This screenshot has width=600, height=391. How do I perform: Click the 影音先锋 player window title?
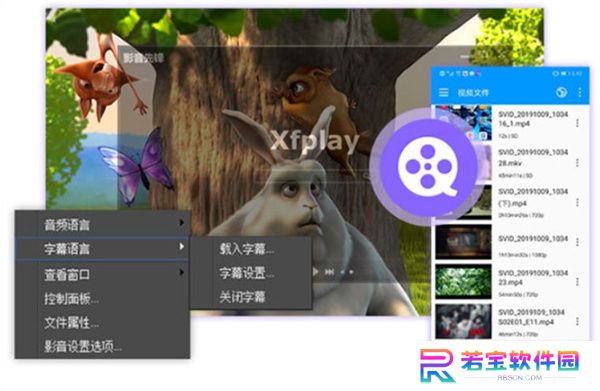click(x=143, y=58)
